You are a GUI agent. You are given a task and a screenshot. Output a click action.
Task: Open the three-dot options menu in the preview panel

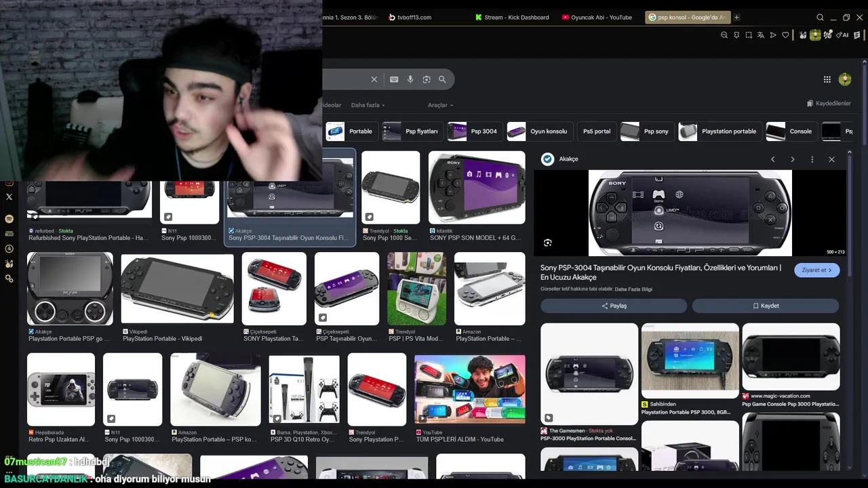click(812, 159)
